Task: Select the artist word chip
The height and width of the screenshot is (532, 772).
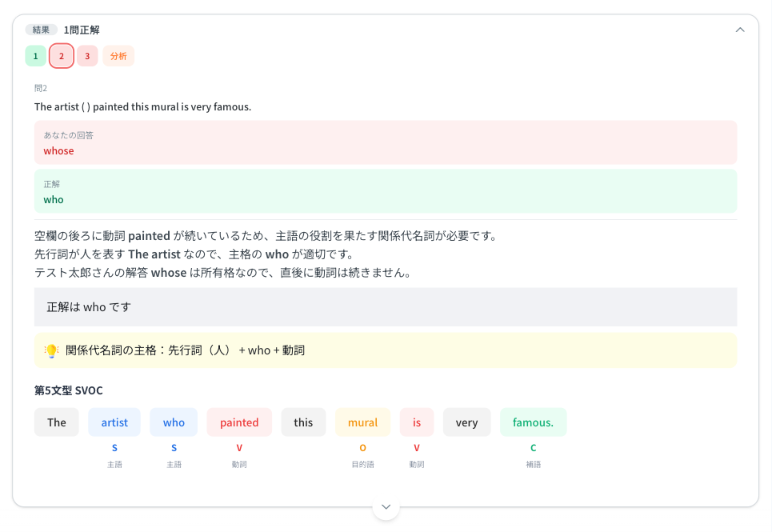Action: [x=114, y=422]
